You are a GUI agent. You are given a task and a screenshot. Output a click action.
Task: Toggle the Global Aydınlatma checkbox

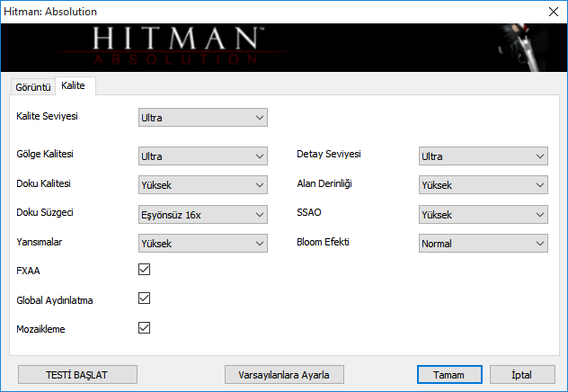click(x=144, y=298)
